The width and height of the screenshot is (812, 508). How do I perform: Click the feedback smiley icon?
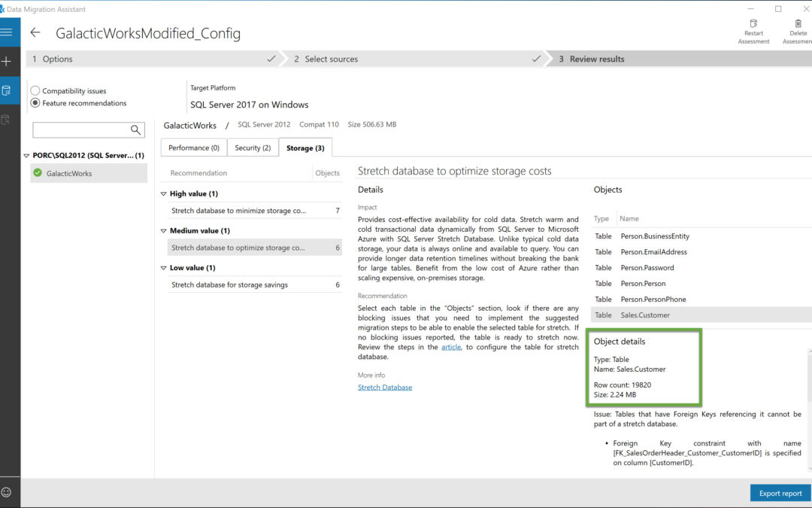[x=7, y=492]
